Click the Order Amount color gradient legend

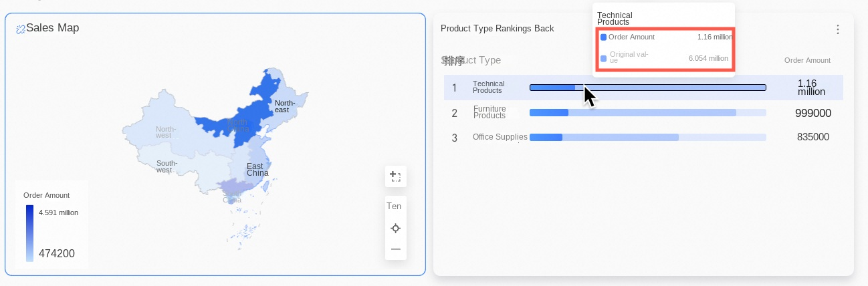[29, 233]
